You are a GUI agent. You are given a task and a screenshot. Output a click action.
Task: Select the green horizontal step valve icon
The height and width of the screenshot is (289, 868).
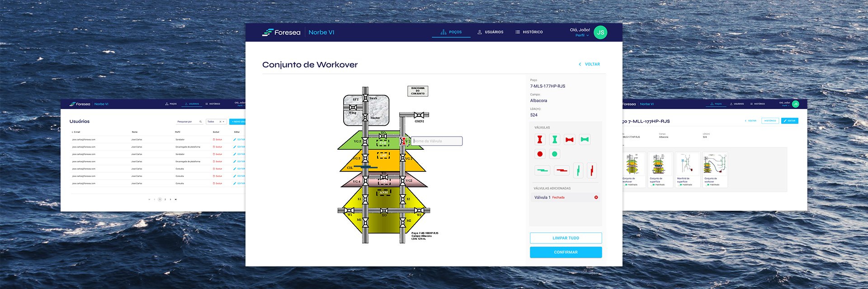pos(542,171)
